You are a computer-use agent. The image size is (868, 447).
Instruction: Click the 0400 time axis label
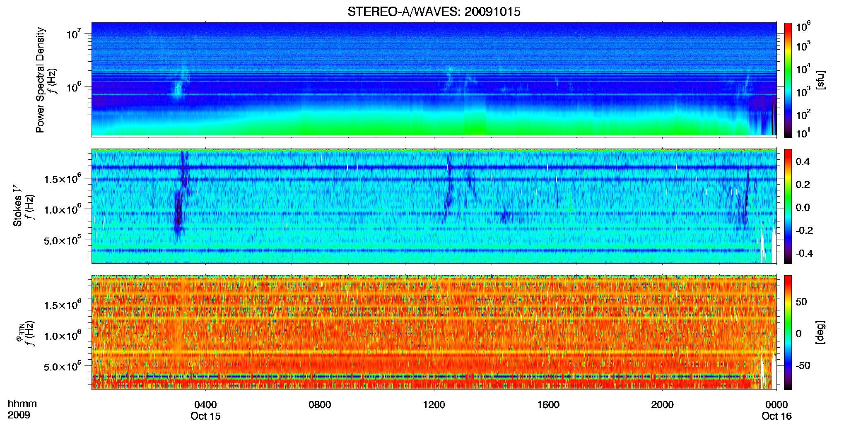point(205,405)
